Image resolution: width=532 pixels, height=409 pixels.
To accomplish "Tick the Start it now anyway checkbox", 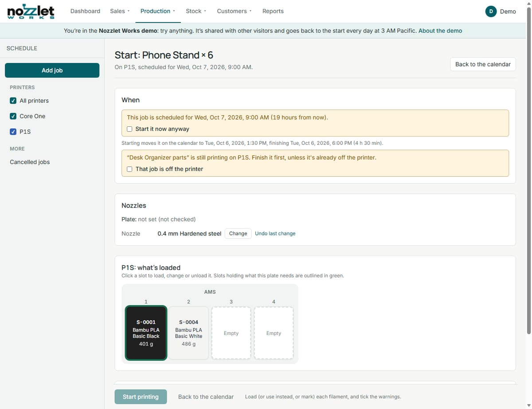I will pos(129,129).
